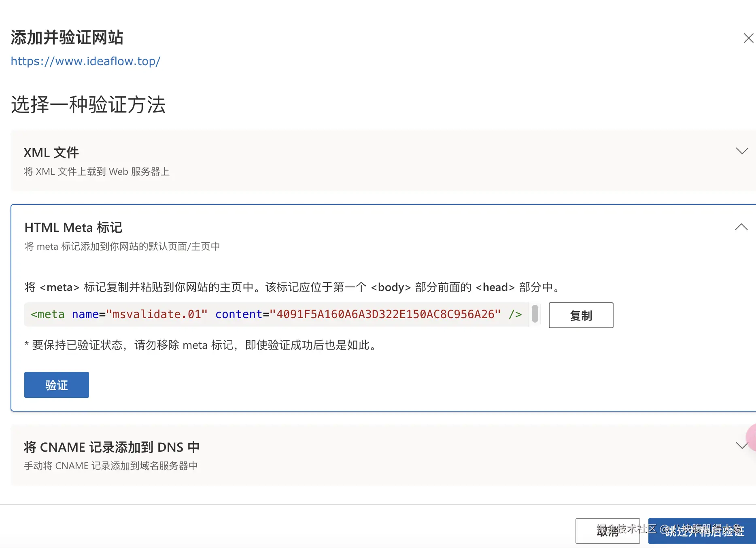This screenshot has width=756, height=548.
Task: Click the text 将 meta 标记添加到你网站的默认页面/主页中
Action: click(x=122, y=246)
